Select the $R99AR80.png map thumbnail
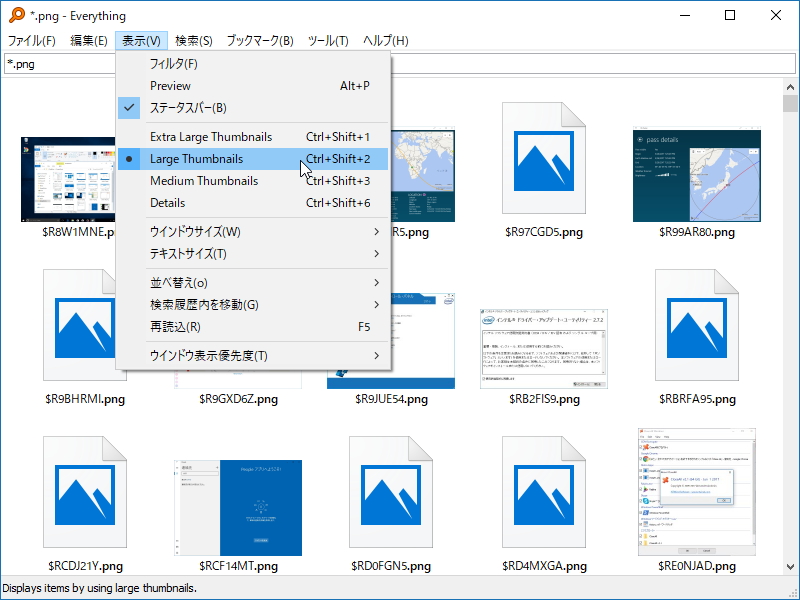 695,175
